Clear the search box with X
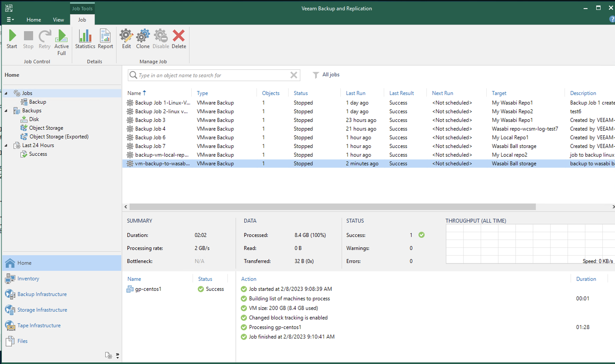The height and width of the screenshot is (364, 615). [x=294, y=75]
